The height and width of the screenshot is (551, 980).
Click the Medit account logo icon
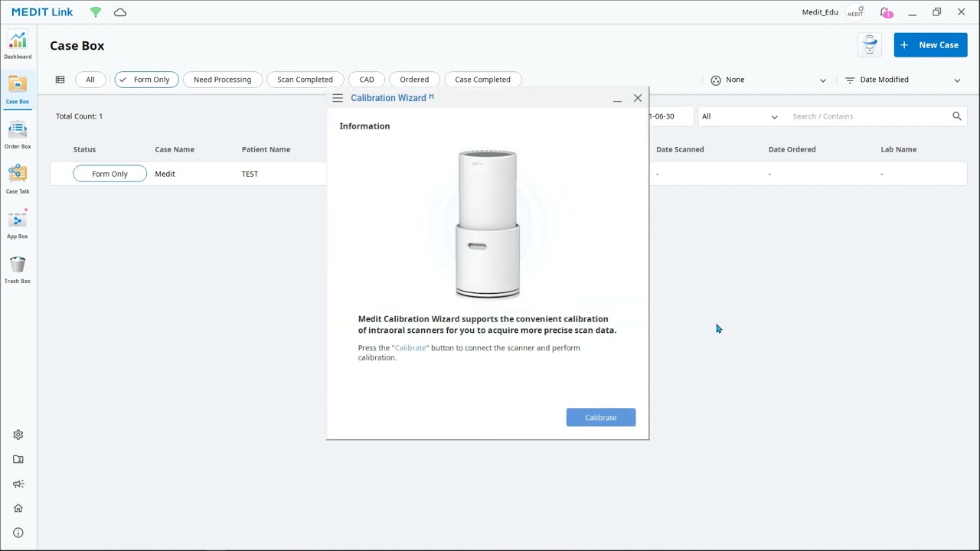855,12
